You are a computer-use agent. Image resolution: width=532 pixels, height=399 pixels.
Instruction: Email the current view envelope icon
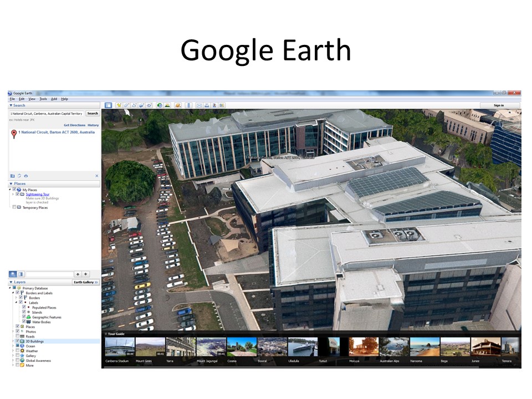point(199,105)
